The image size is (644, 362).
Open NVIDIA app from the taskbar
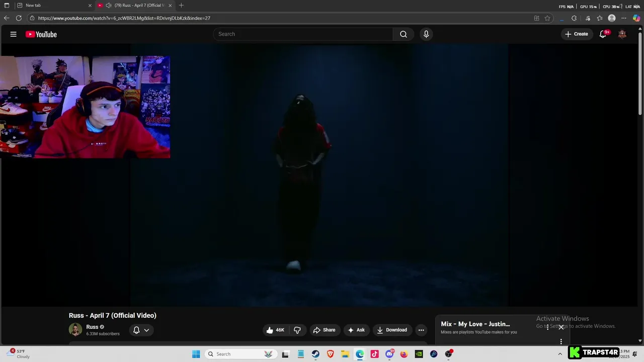[x=419, y=354]
